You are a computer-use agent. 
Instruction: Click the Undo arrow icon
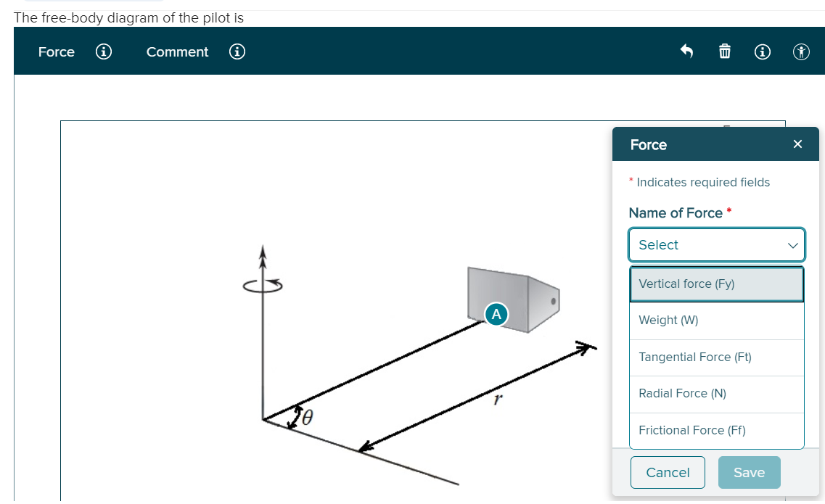[686, 51]
